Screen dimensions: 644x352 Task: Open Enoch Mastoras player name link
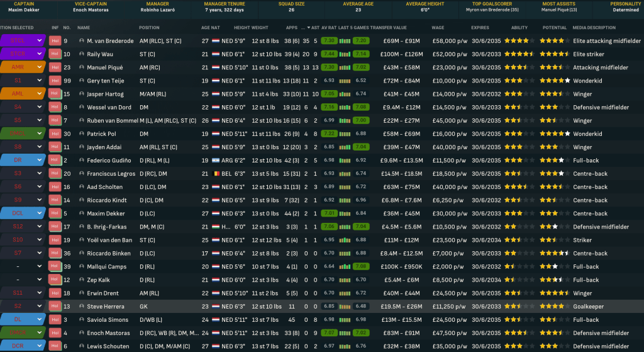(109, 333)
